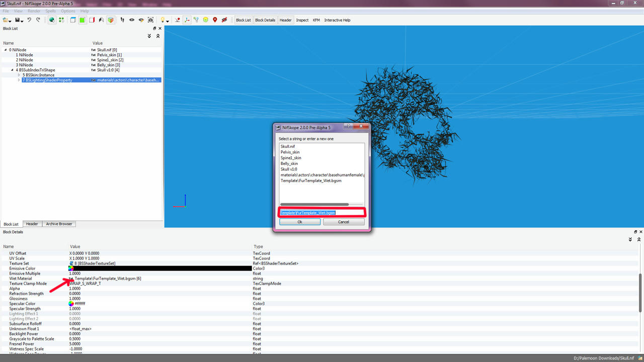
Task: Toggle the axes display icon
Action: [x=187, y=20]
